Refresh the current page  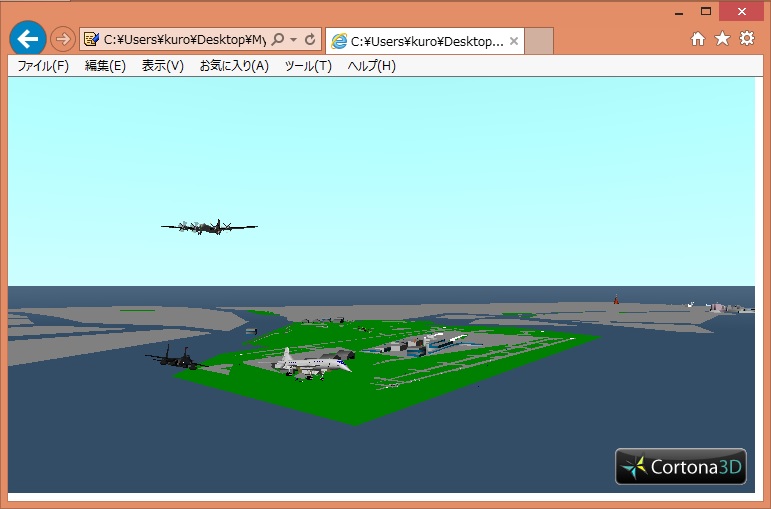[x=310, y=40]
